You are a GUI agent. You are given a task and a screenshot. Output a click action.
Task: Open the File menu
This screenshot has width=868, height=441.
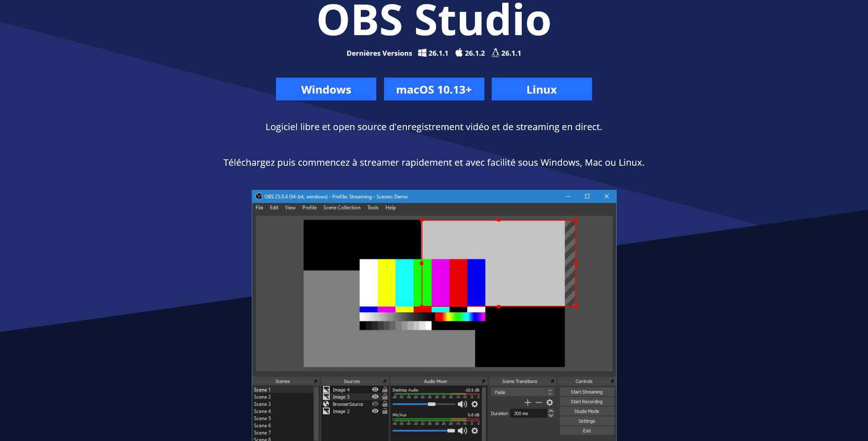click(x=259, y=208)
